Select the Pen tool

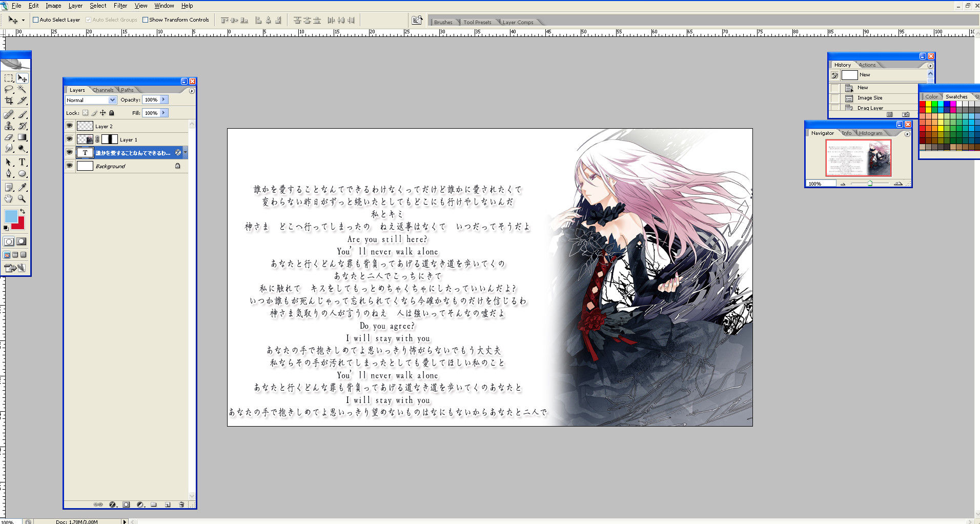[9, 173]
